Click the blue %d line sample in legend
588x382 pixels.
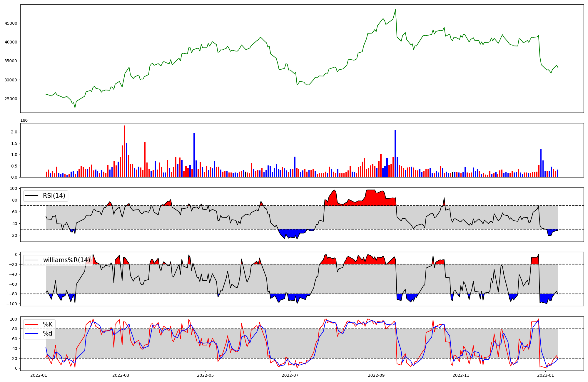click(32, 334)
